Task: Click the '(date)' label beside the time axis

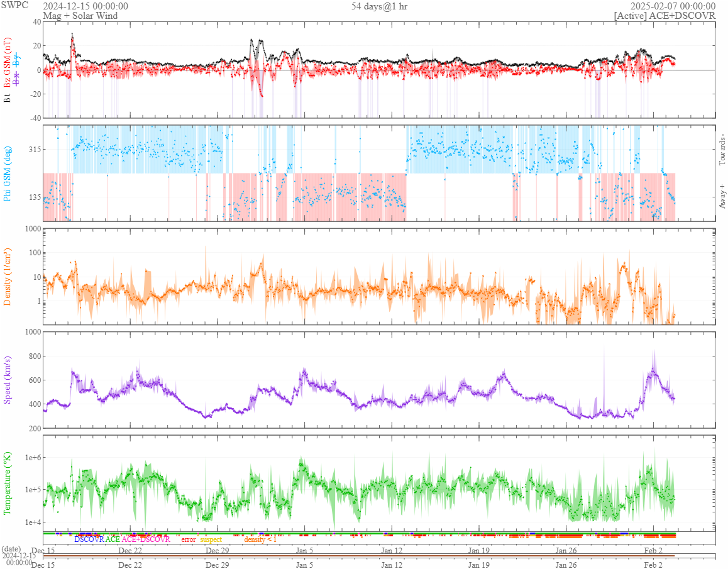Action: [x=11, y=549]
